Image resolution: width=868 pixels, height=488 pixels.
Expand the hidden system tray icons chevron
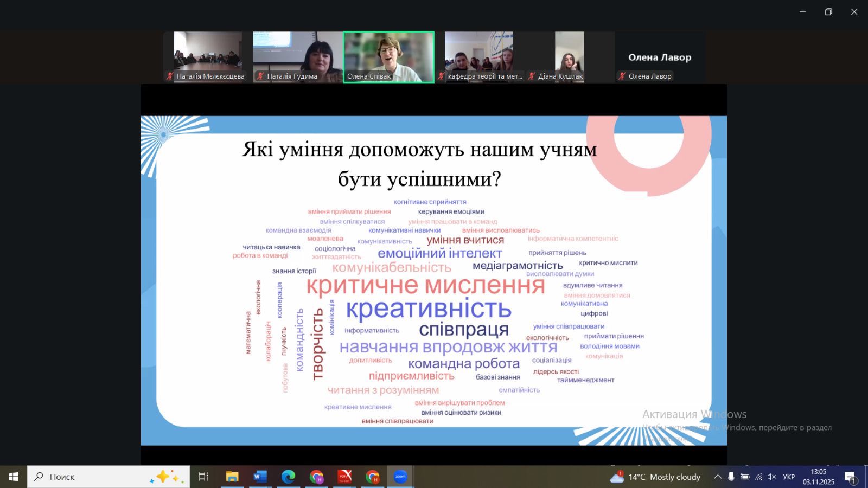718,477
